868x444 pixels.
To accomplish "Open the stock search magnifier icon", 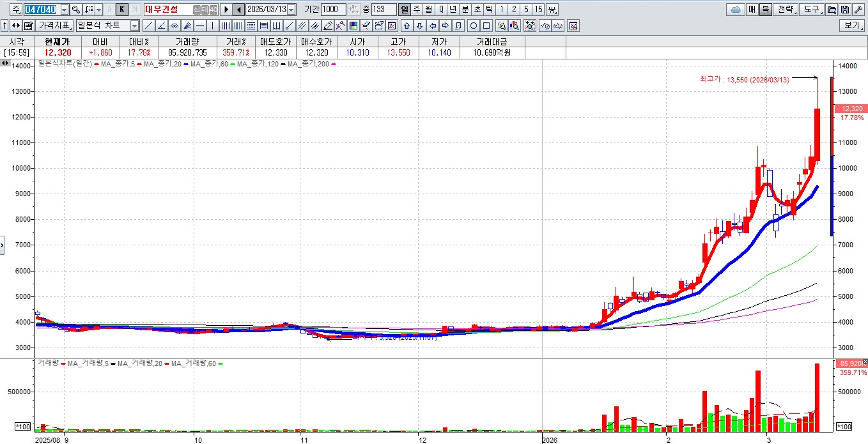I will click(x=75, y=10).
